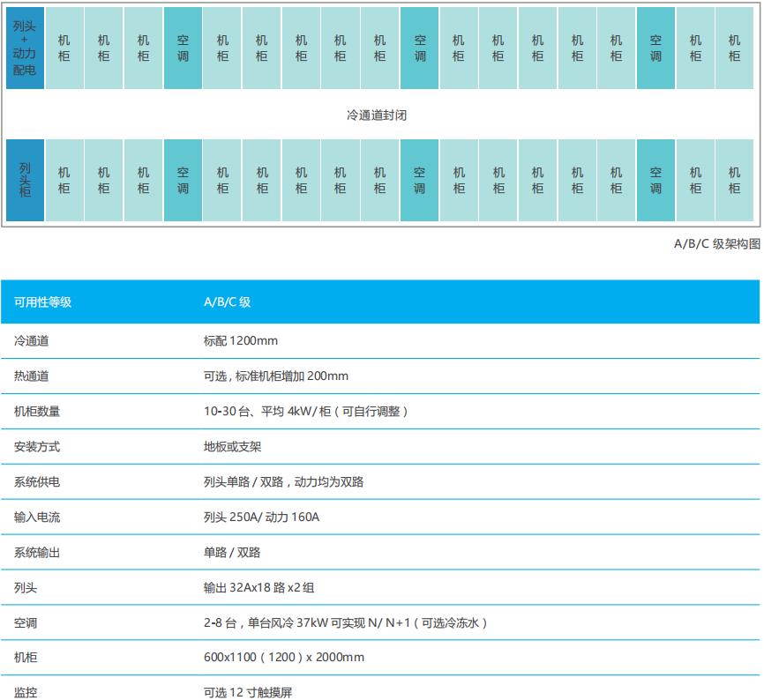The height and width of the screenshot is (700, 764).
Task: Select the rightmost 空调 block in top row
Action: click(655, 48)
